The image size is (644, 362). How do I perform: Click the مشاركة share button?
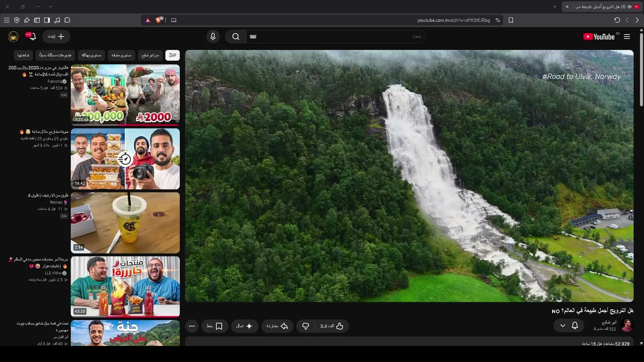coord(277,326)
